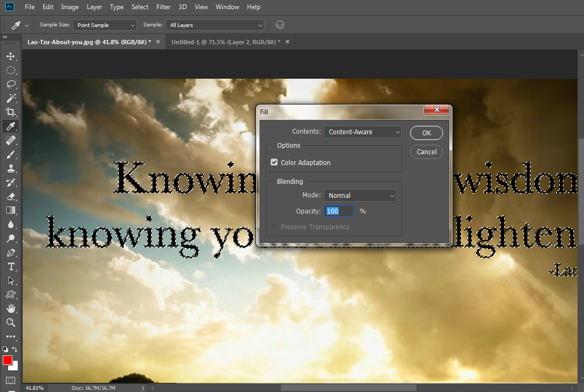Select the Elliptical Marquee tool
The height and width of the screenshot is (392, 584).
point(11,70)
